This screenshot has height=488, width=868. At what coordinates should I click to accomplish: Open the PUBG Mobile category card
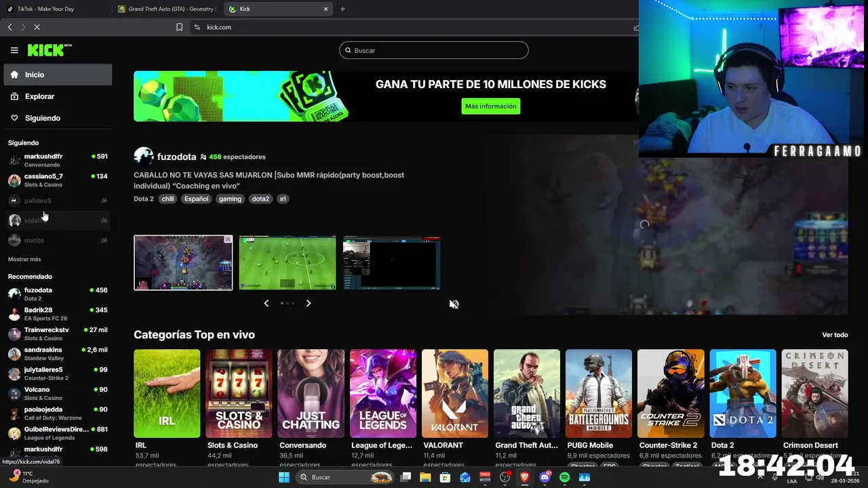tap(599, 394)
